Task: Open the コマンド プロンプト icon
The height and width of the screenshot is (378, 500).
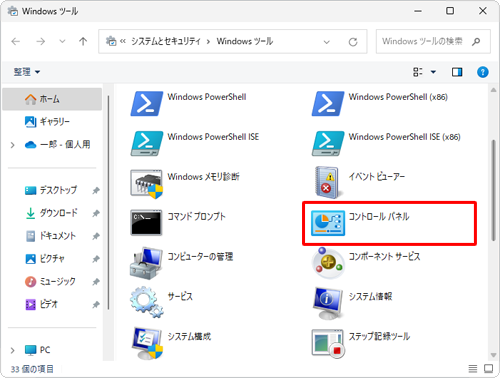Action: (x=146, y=223)
